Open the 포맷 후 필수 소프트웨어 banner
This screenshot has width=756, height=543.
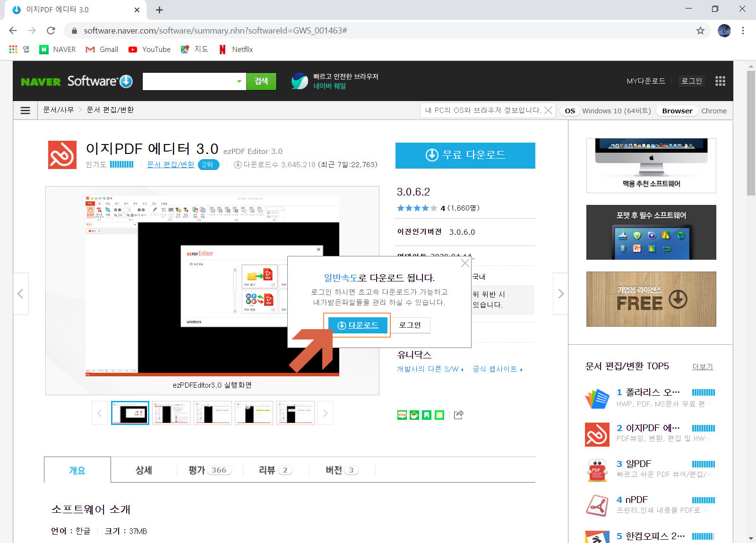(651, 232)
